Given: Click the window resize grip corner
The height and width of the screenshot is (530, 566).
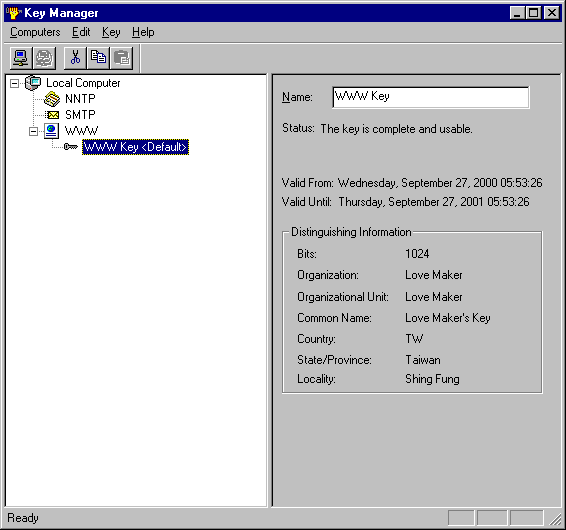Looking at the screenshot, I should point(555,519).
